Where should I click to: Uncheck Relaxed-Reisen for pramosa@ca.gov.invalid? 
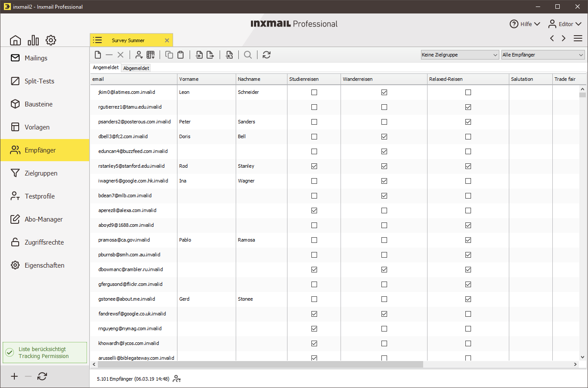click(x=468, y=240)
